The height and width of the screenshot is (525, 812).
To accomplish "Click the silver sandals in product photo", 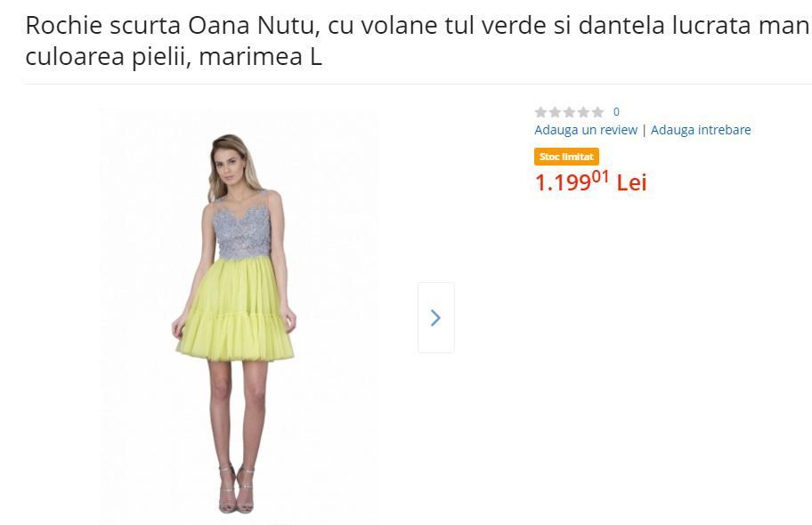I will coord(237,489).
